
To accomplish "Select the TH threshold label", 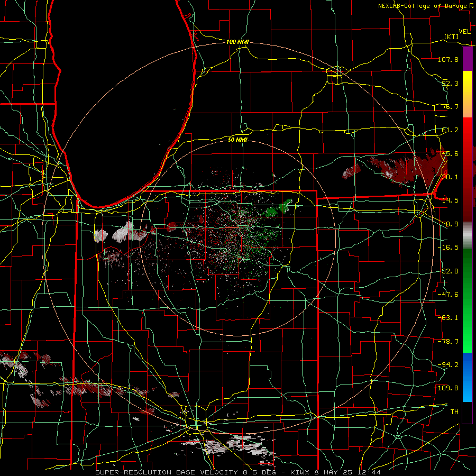I will click(454, 412).
